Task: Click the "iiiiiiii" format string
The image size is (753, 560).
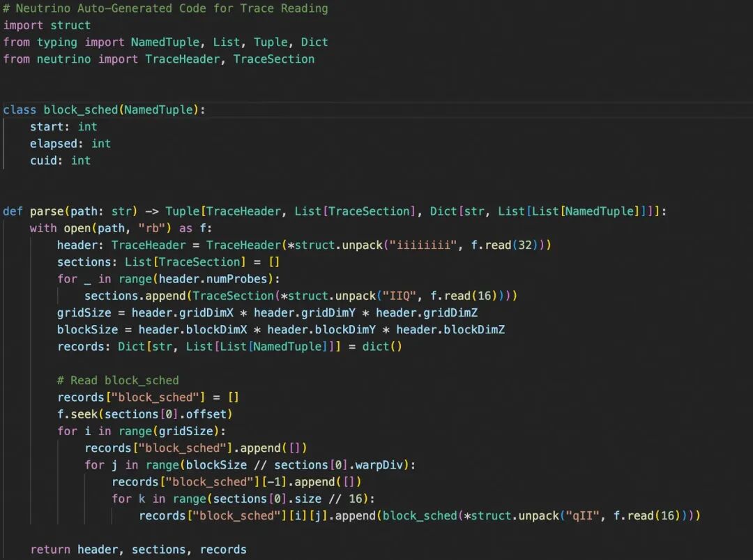Action: click(x=423, y=245)
